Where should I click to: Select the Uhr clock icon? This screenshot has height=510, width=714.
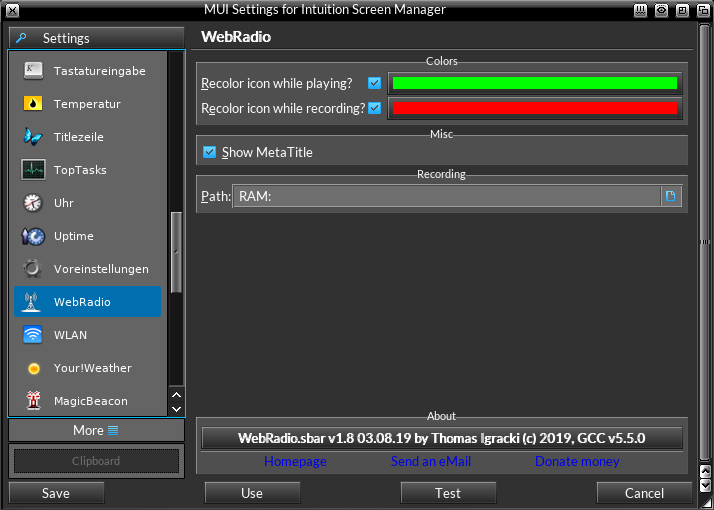(x=33, y=203)
